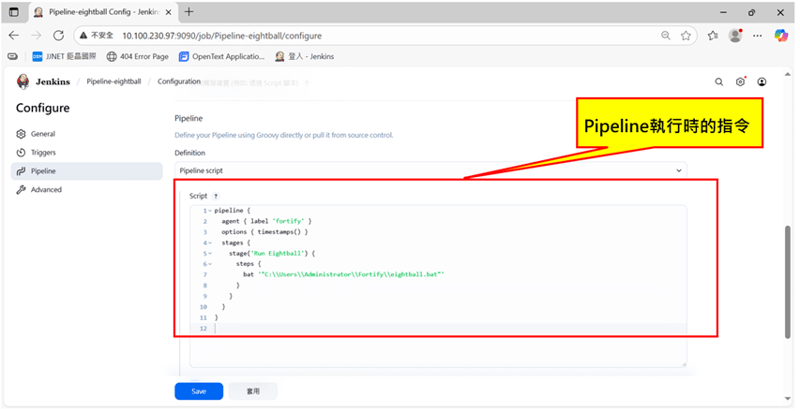Collapse code fold arrow on line 4 stages

pos(210,243)
